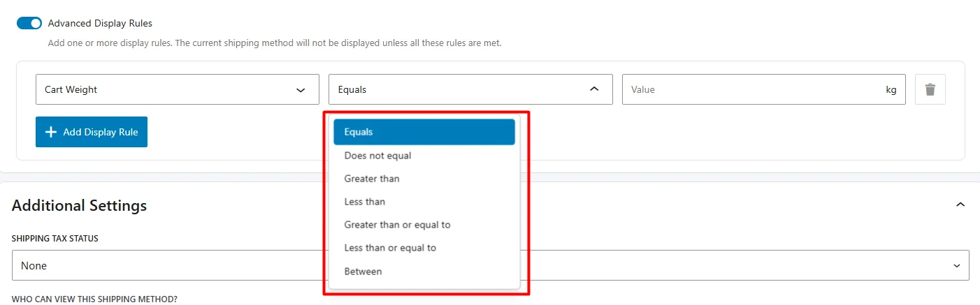Pick the Between operator option
The width and height of the screenshot is (980, 305).
point(363,271)
